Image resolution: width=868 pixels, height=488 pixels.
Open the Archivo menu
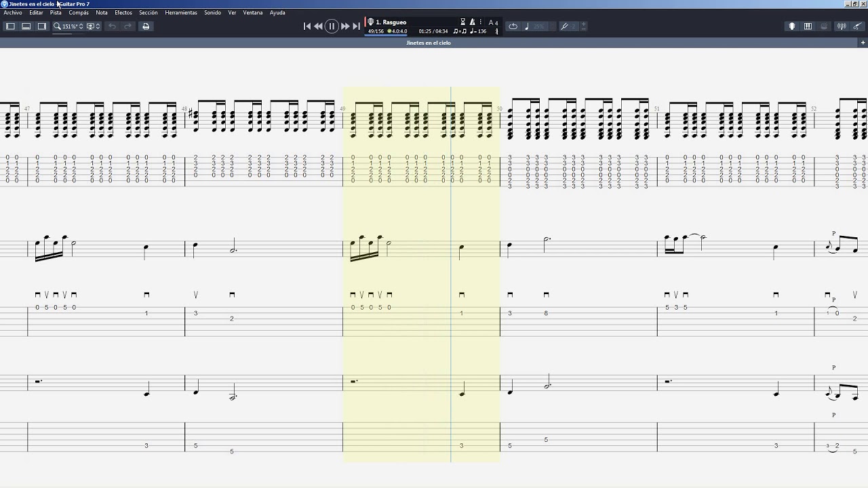pyautogui.click(x=13, y=12)
